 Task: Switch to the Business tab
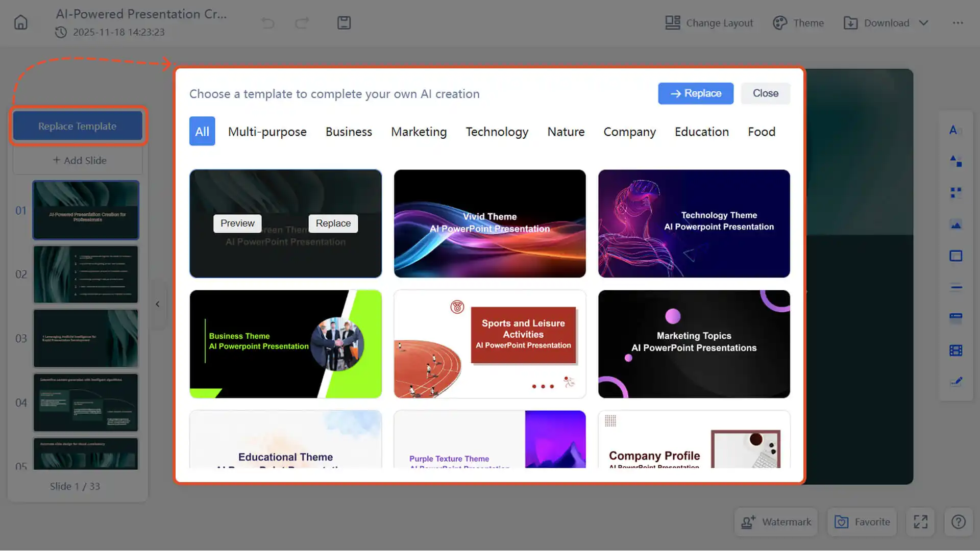pos(349,132)
